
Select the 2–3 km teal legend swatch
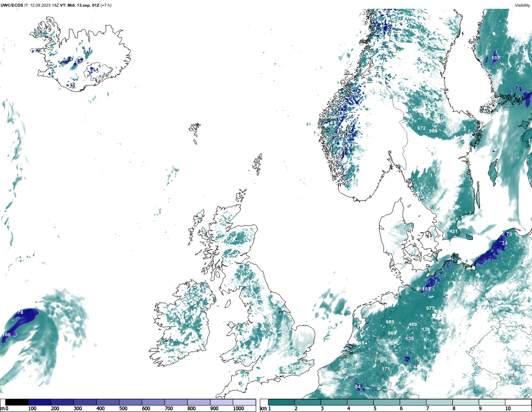(x=308, y=402)
